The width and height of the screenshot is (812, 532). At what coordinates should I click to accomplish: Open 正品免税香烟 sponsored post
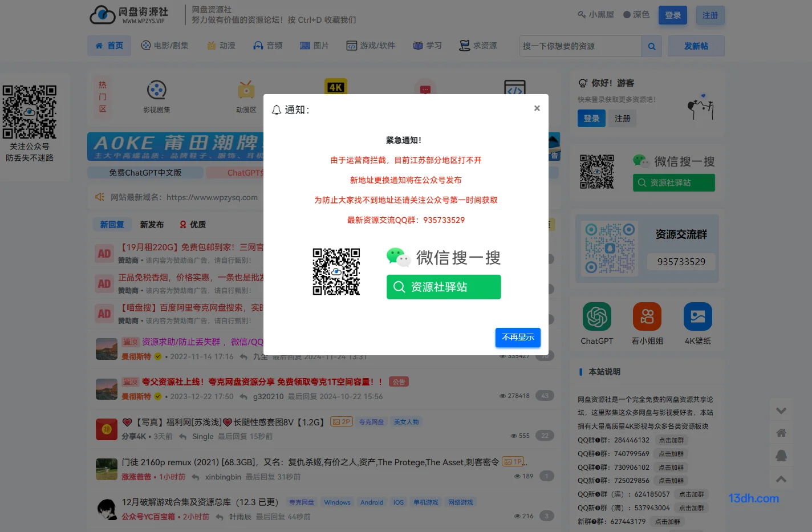[192, 278]
